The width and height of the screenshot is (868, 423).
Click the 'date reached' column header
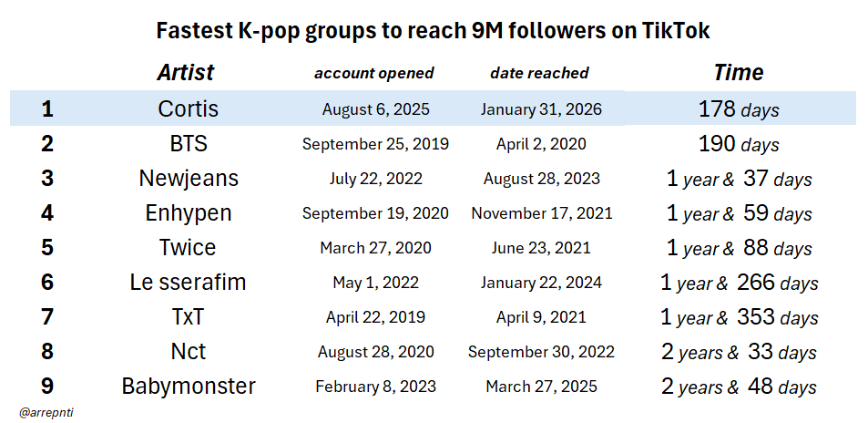tap(539, 73)
